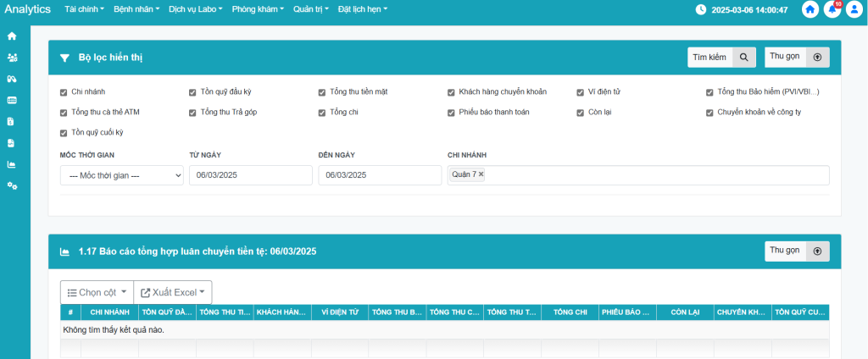This screenshot has width=868, height=359.
Task: Click the round home button in top header
Action: [x=810, y=10]
